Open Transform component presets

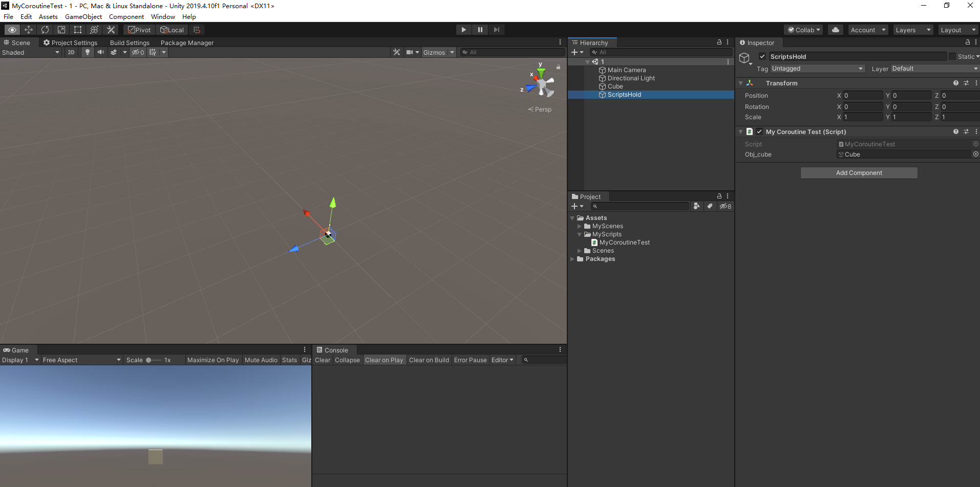click(966, 83)
